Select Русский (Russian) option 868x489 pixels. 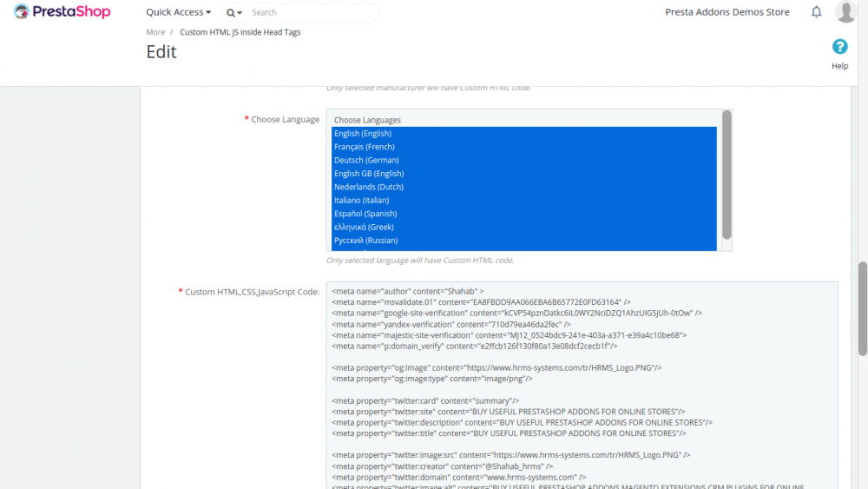click(523, 240)
